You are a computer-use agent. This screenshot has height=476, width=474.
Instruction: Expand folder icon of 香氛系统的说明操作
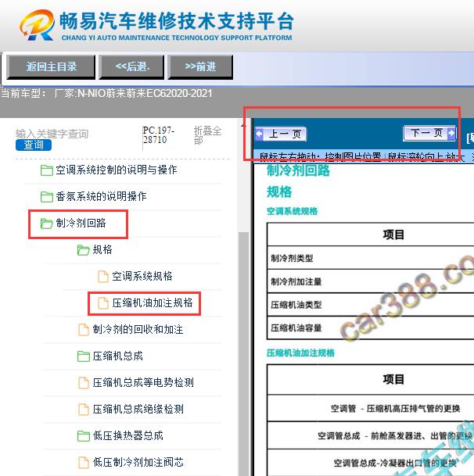[46, 197]
